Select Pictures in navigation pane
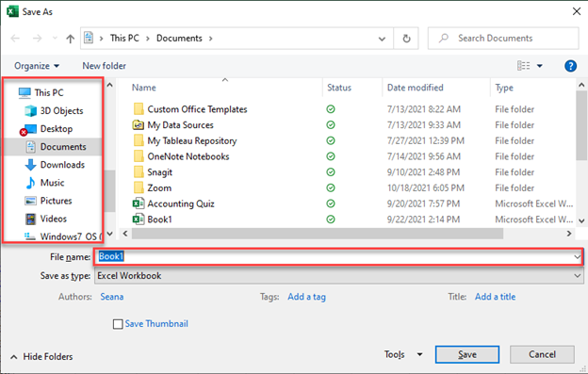 (x=56, y=201)
